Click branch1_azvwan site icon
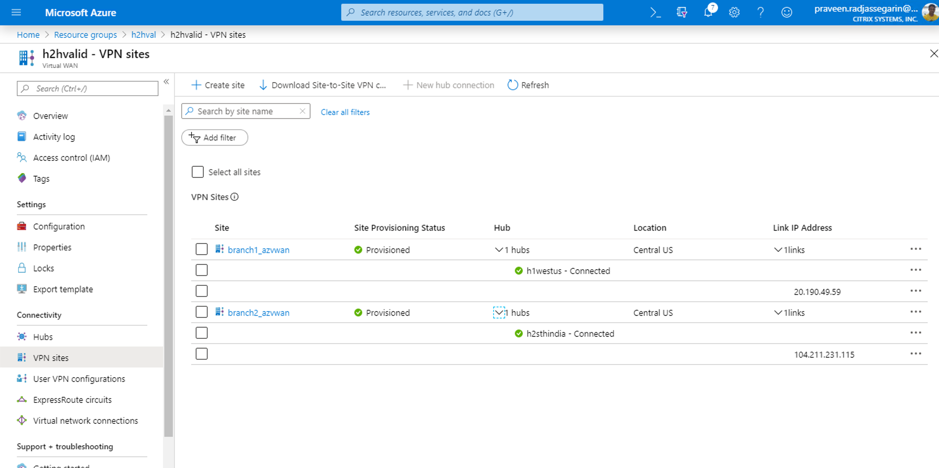Viewport: 939px width, 468px height. coord(219,249)
